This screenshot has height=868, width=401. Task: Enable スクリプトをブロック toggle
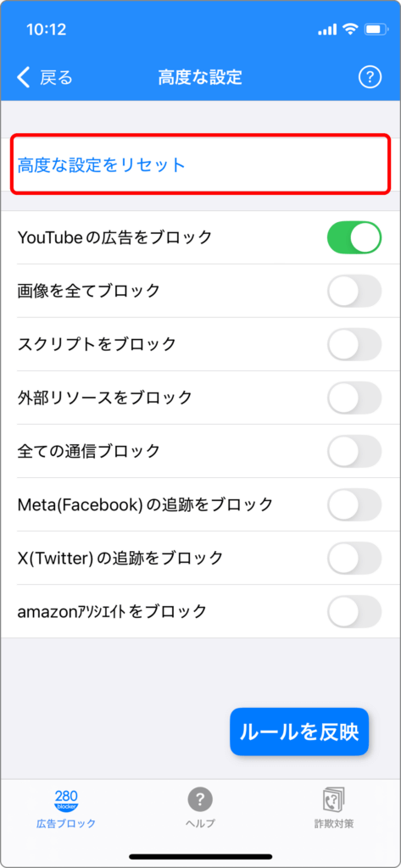354,344
